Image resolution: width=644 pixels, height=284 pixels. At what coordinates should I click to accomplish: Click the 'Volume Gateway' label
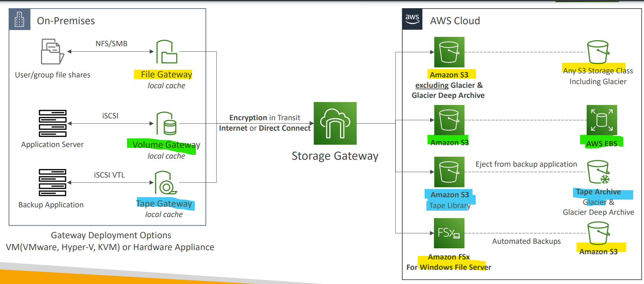(x=166, y=145)
